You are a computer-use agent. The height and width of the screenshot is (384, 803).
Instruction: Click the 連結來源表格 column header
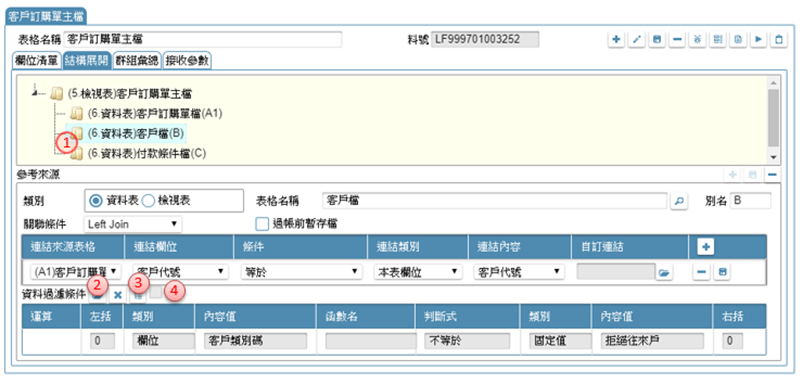[x=73, y=247]
